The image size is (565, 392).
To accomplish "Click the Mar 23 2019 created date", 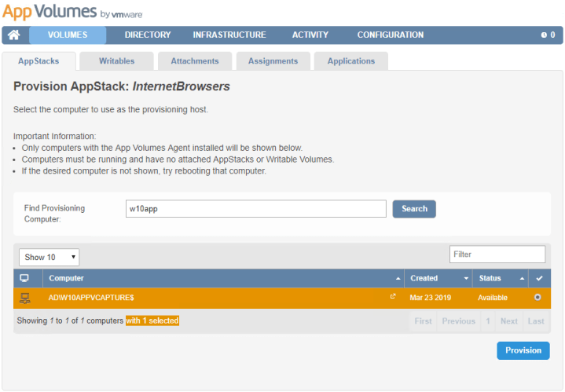I will pyautogui.click(x=431, y=298).
